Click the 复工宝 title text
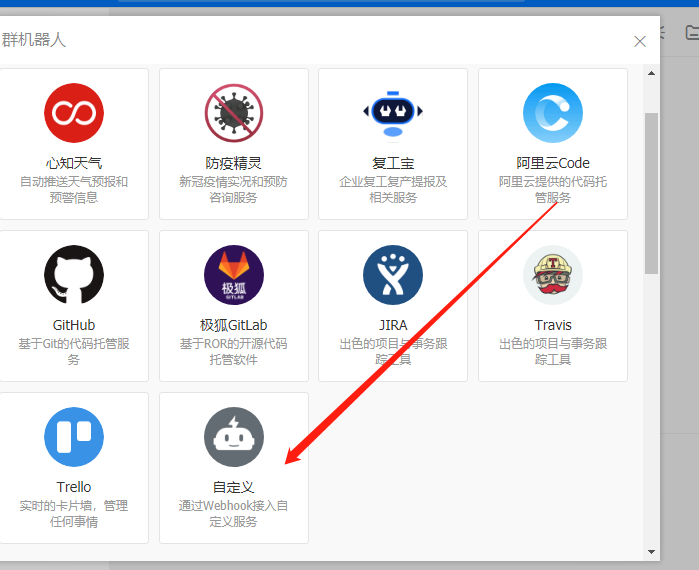699x570 pixels. (393, 163)
